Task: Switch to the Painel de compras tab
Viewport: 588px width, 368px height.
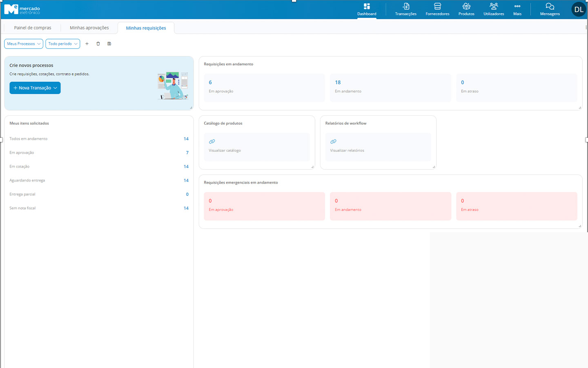Action: point(33,28)
